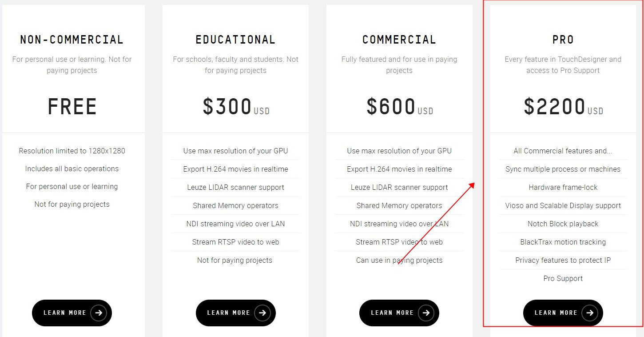The height and width of the screenshot is (337, 644).
Task: Click Educational's Not for paying projects feature
Action: [235, 260]
